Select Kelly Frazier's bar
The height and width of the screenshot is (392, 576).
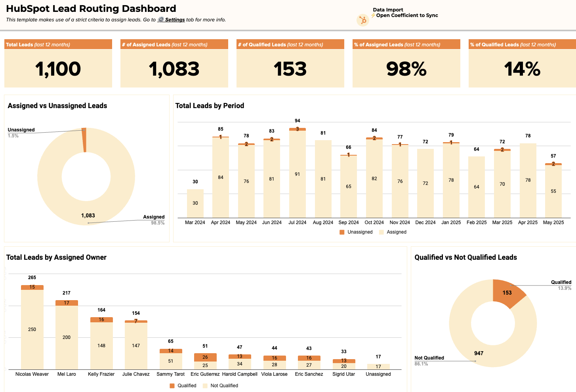click(101, 343)
